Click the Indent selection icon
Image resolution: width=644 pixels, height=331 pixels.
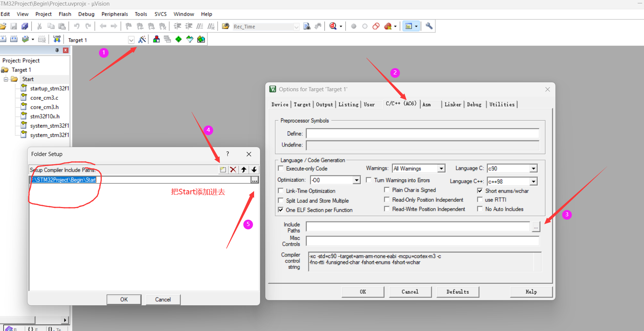177,26
